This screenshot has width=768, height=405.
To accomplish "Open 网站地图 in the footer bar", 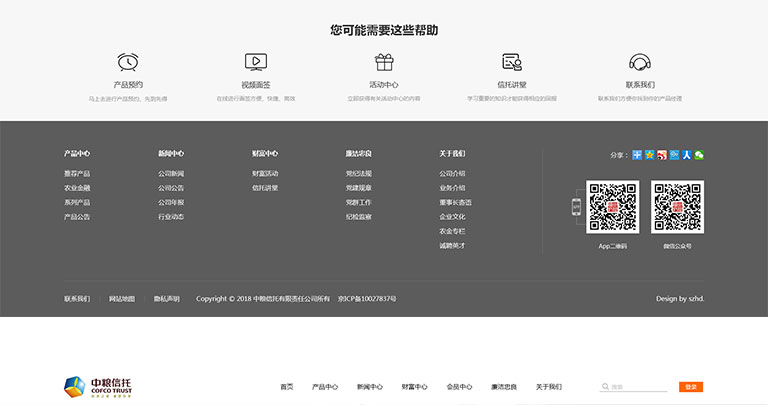I will pos(122,298).
